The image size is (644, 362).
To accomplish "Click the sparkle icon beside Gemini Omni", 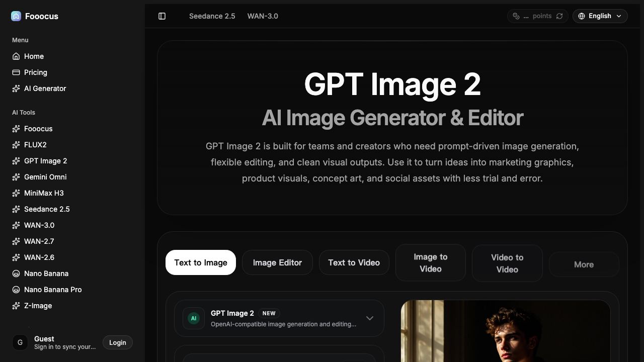I will click(16, 177).
